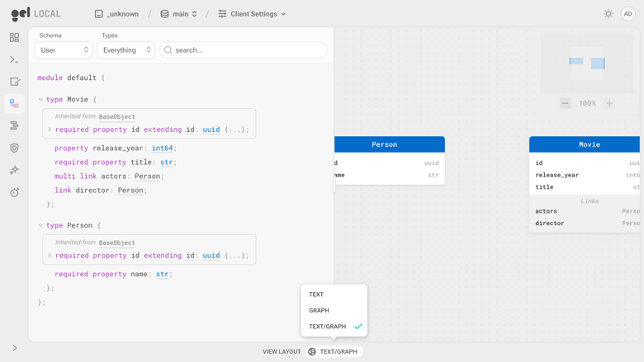
Task: Open the main branch selector
Action: (x=178, y=14)
